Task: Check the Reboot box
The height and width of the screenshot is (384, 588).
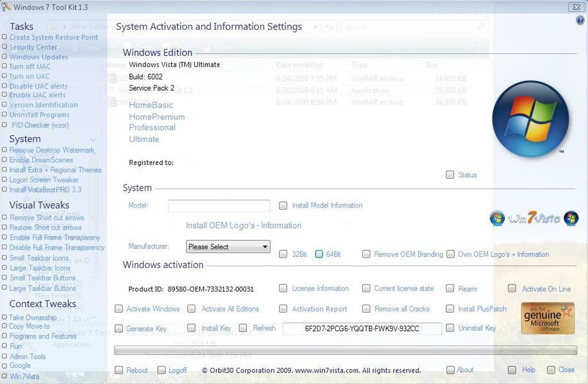Action: [x=119, y=370]
